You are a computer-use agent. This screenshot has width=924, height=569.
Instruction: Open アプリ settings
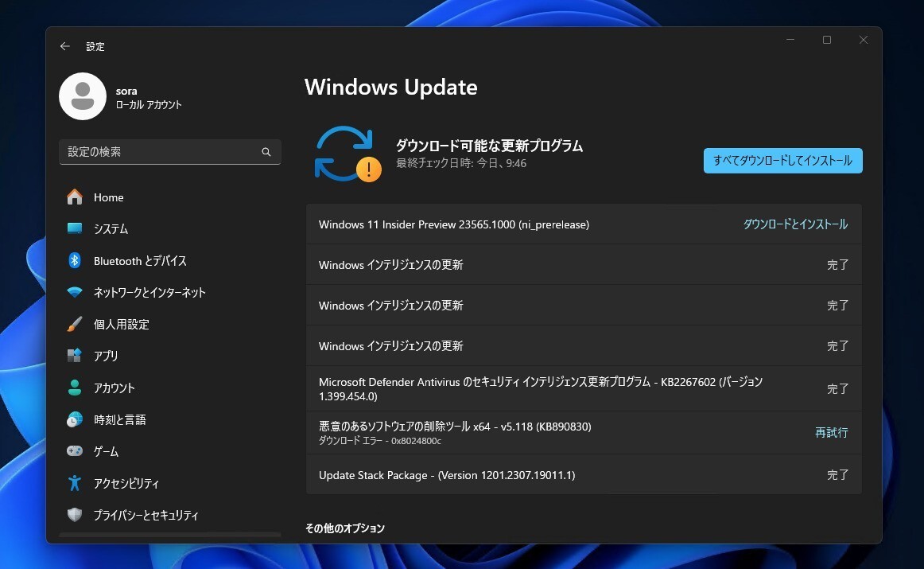pyautogui.click(x=108, y=356)
